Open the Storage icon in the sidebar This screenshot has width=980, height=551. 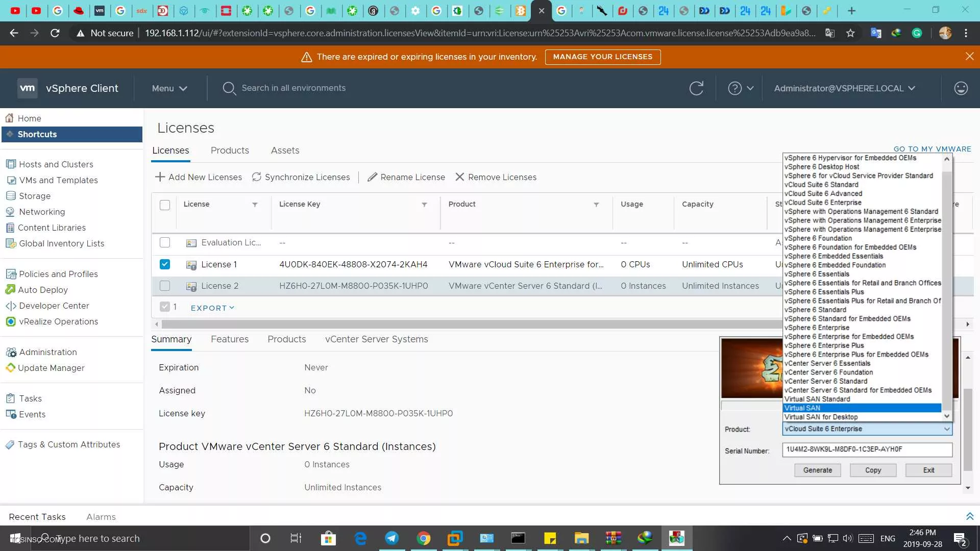coord(11,196)
